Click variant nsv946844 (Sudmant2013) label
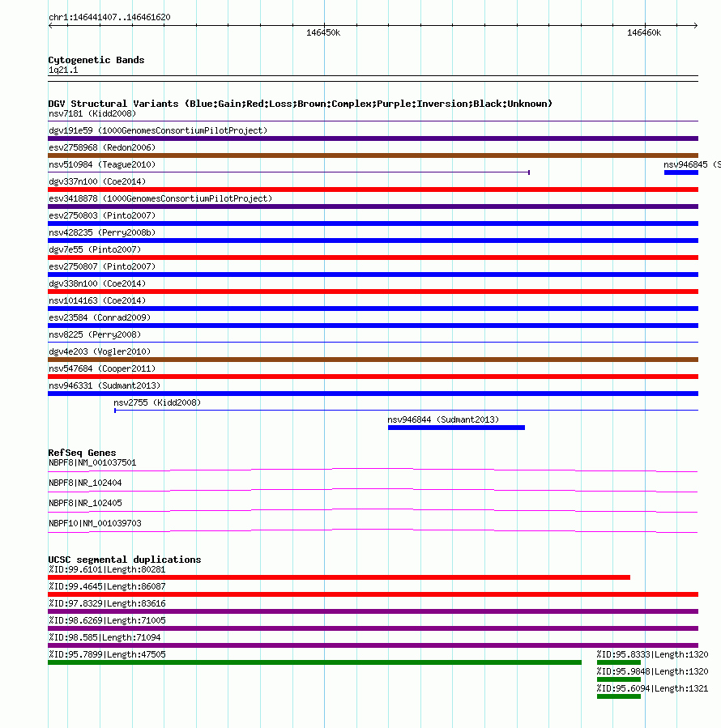This screenshot has height=728, width=721. [443, 419]
